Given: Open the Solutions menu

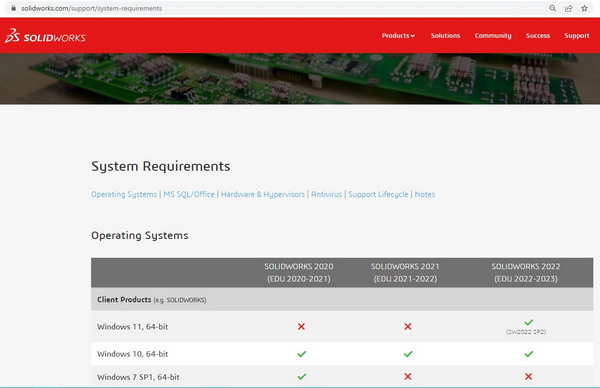Looking at the screenshot, I should [445, 36].
